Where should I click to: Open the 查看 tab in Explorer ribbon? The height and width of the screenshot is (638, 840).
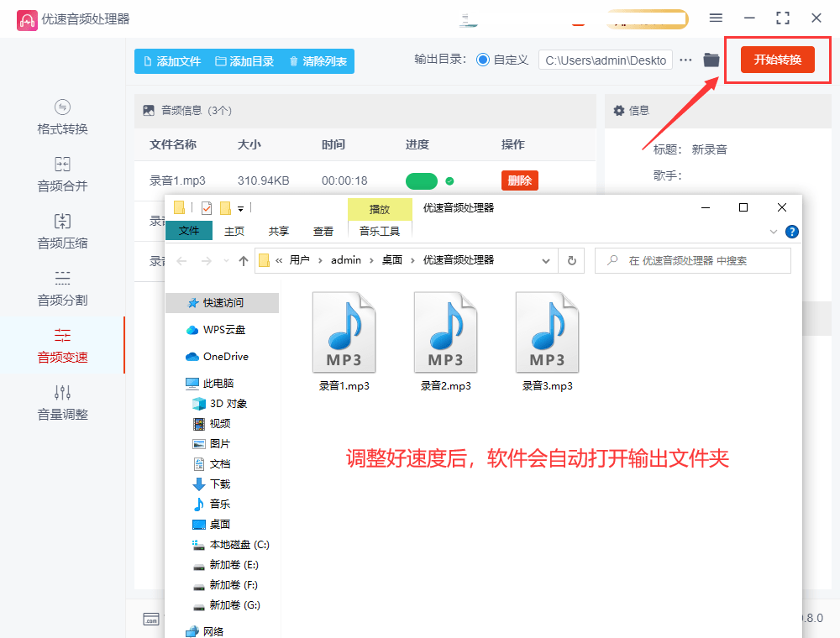[323, 231]
